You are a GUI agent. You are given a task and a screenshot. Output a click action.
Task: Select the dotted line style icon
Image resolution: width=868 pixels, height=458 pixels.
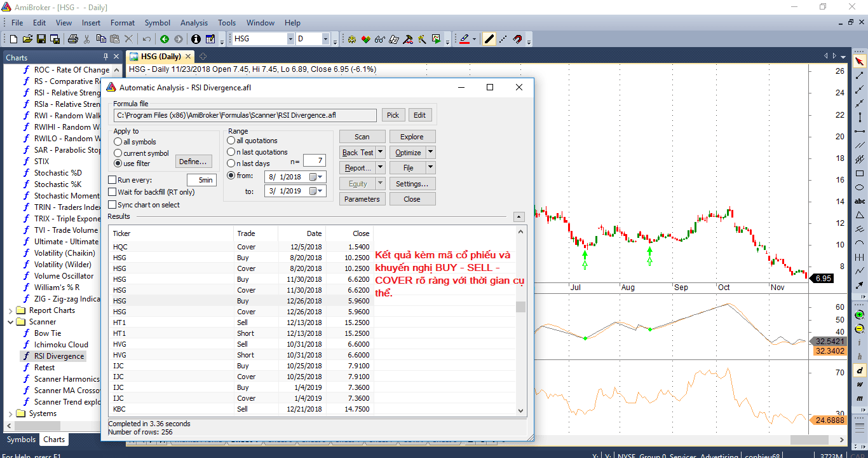coord(503,39)
